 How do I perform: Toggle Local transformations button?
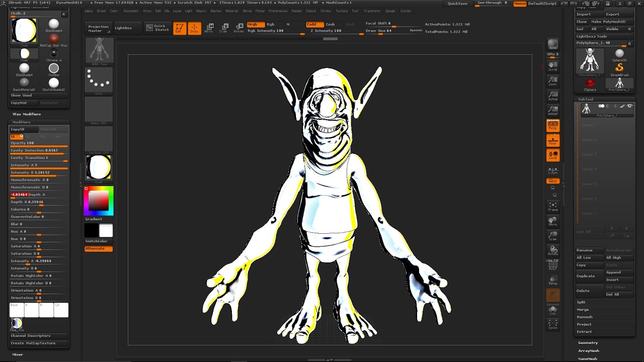pos(553,155)
